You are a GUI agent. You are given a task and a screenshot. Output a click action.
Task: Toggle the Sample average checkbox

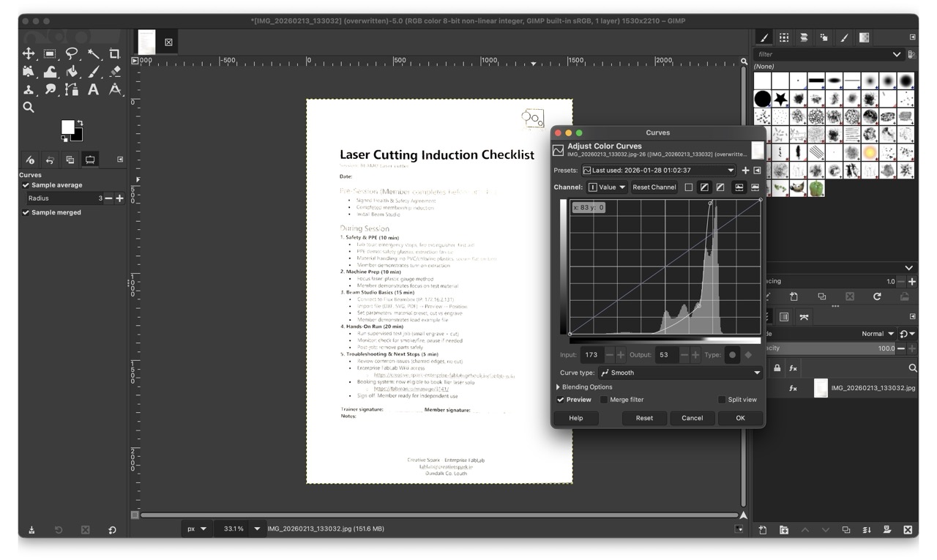coord(26,185)
